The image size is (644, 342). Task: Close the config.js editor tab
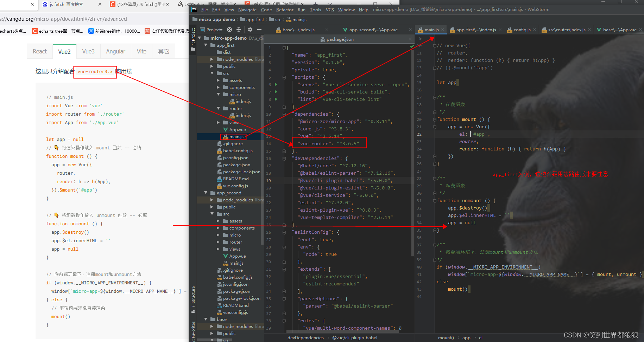pos(535,30)
